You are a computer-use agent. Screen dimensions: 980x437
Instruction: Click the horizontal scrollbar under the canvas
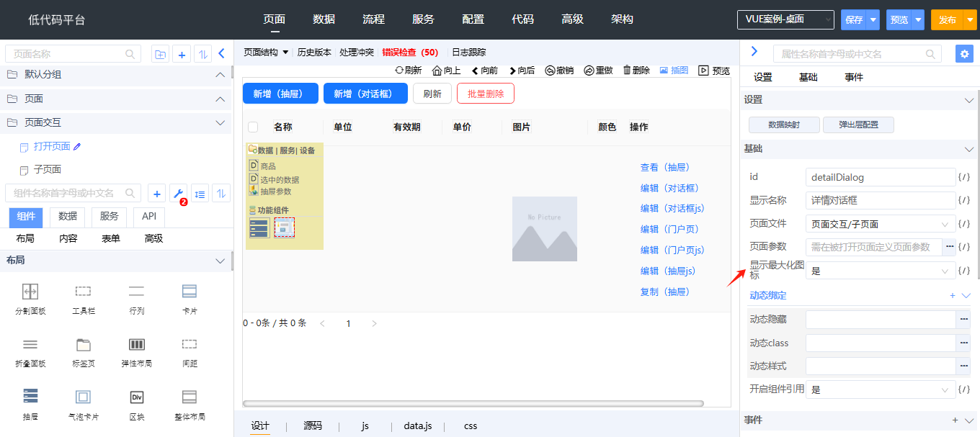[473, 404]
